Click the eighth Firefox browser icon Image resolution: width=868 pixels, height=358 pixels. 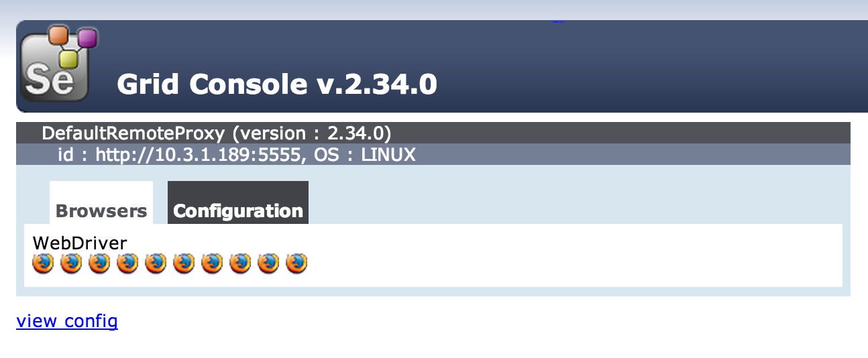(240, 263)
